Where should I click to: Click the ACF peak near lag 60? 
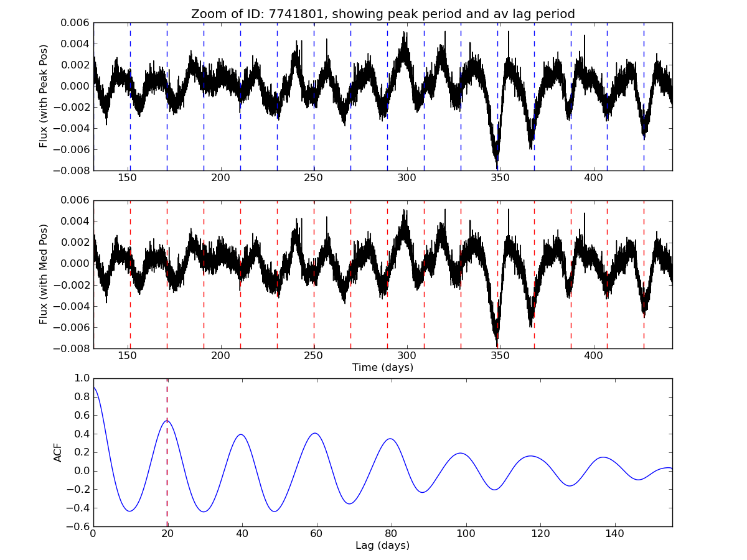[316, 433]
